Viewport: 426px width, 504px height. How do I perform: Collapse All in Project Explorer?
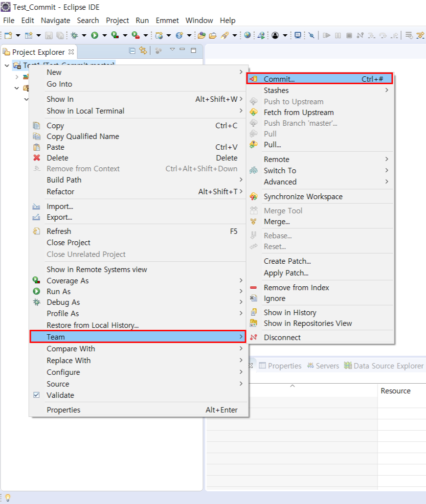132,51
